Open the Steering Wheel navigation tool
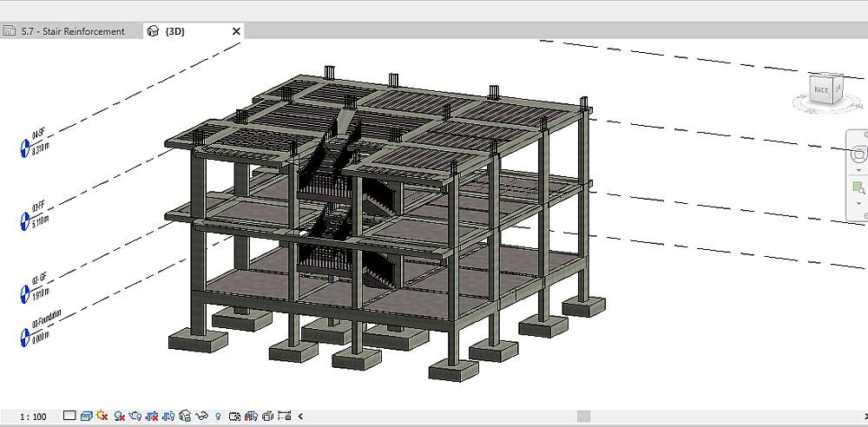 858,154
